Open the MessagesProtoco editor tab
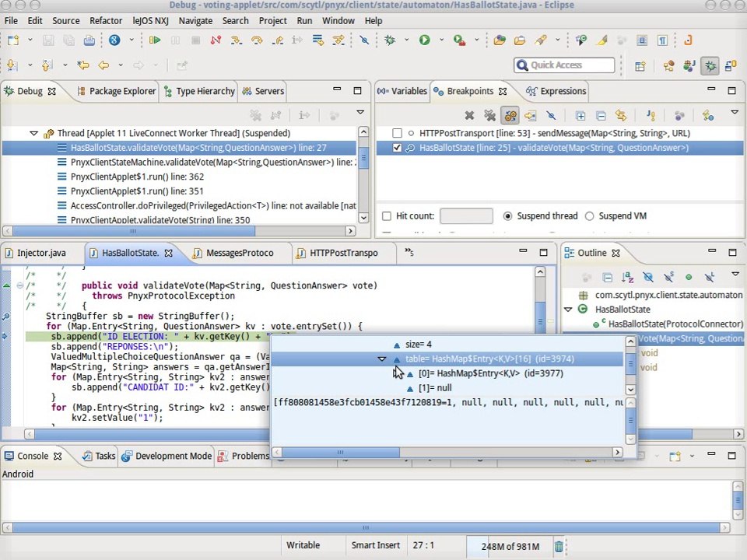The width and height of the screenshot is (747, 560). pos(234,253)
